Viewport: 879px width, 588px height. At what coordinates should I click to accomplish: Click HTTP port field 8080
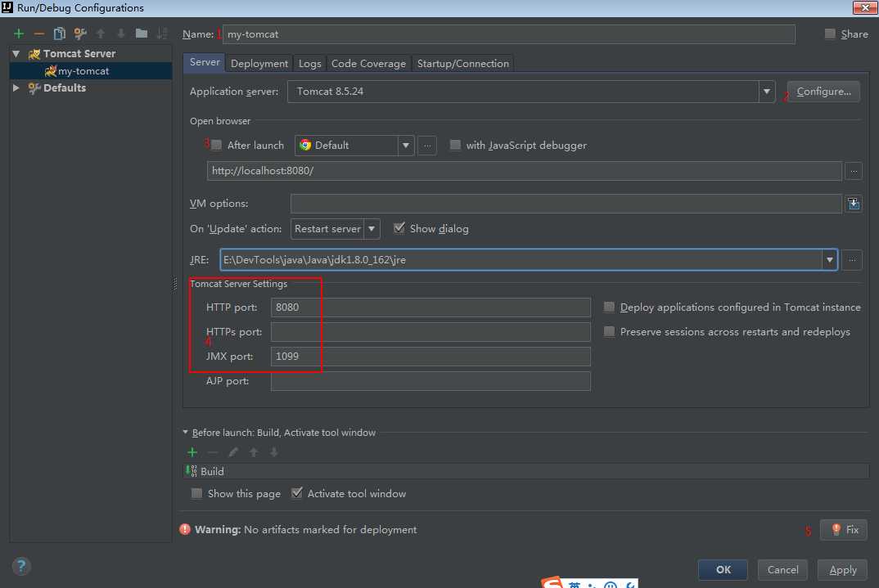[430, 307]
